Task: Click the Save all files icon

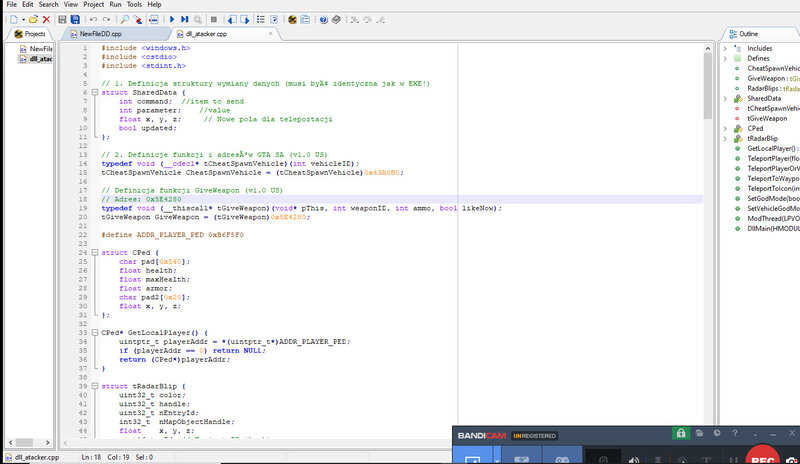Action: (75, 19)
